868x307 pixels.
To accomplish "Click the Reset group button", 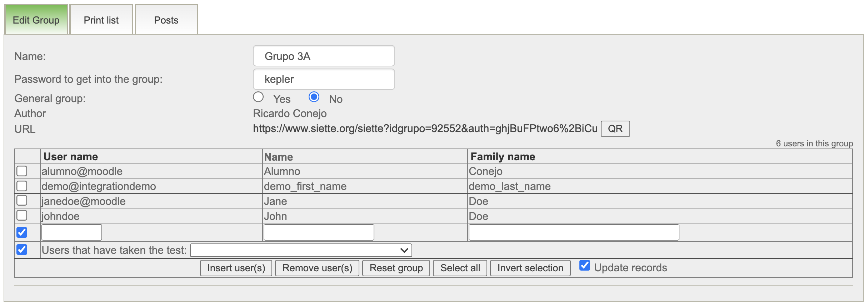I will [x=396, y=268].
